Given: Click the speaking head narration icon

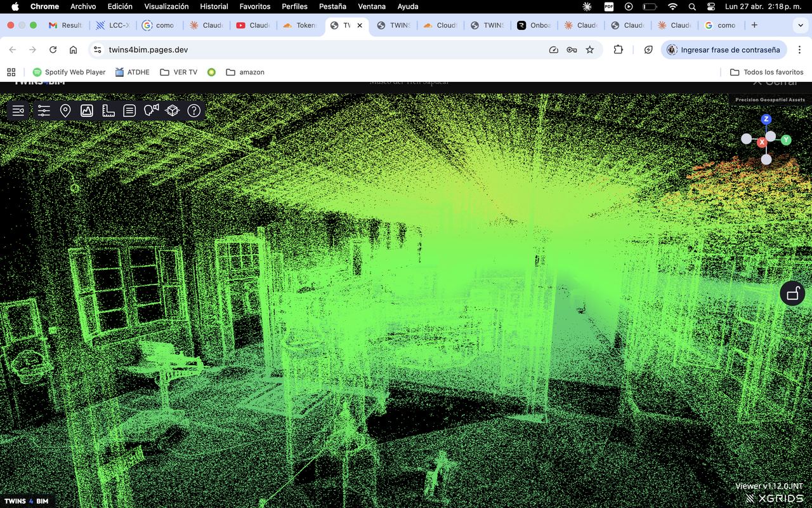Looking at the screenshot, I should (151, 110).
